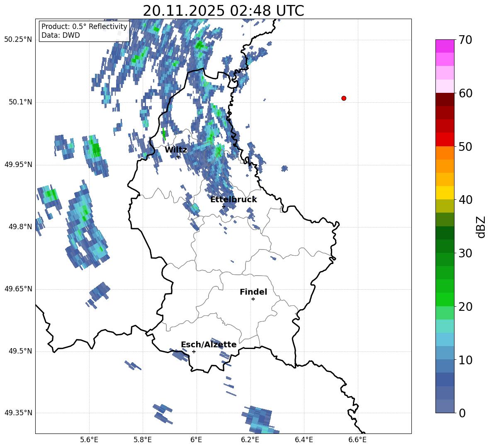
Task: Click the 70 tick label on colorbar
Action: (x=465, y=40)
